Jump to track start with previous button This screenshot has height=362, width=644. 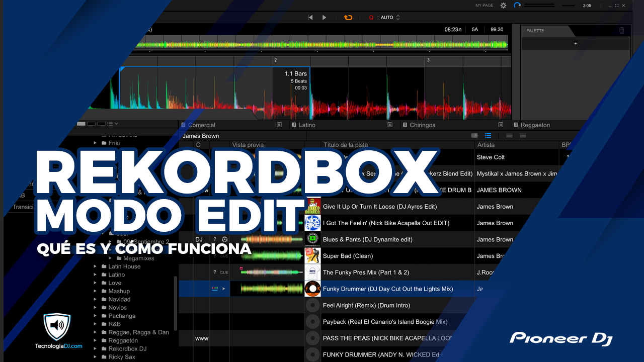(310, 18)
